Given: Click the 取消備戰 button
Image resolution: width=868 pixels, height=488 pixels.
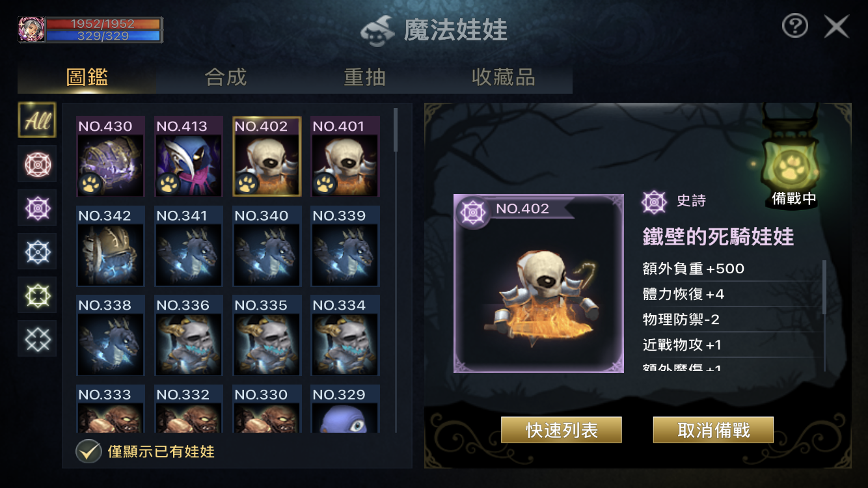Looking at the screenshot, I should (x=713, y=430).
